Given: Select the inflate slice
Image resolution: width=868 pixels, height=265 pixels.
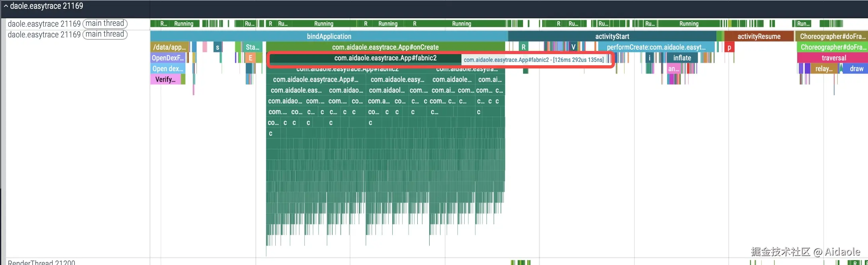Looking at the screenshot, I should [x=682, y=58].
